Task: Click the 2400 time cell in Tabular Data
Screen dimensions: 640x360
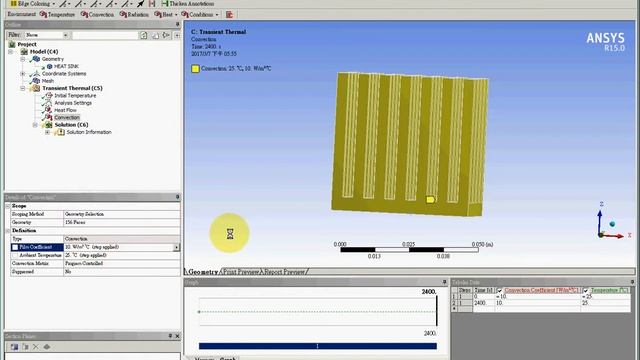Action: pyautogui.click(x=484, y=304)
